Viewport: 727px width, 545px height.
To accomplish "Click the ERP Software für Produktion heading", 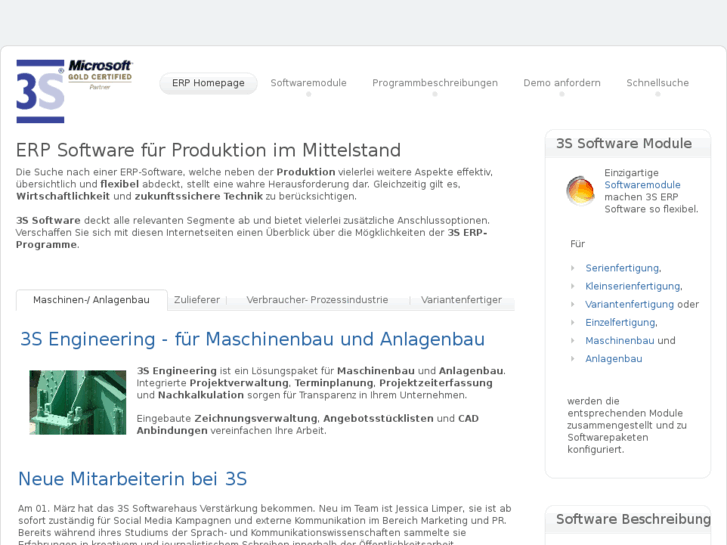I will click(x=209, y=150).
